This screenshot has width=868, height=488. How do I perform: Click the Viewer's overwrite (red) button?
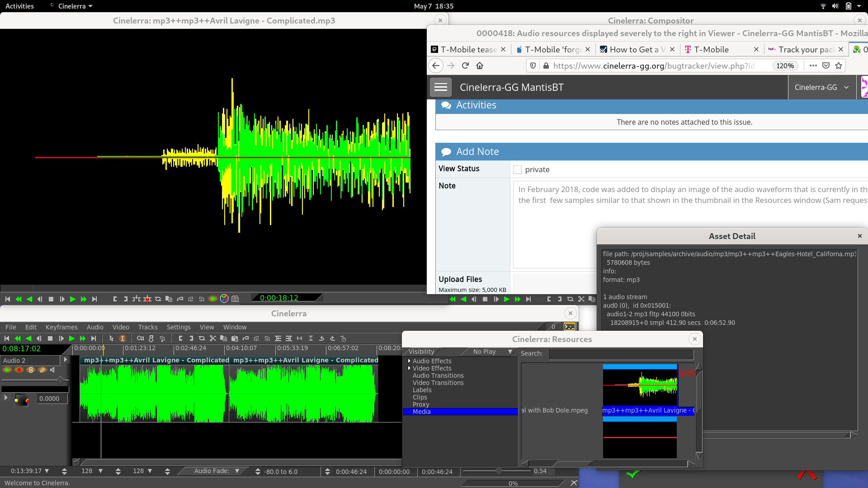click(x=147, y=299)
